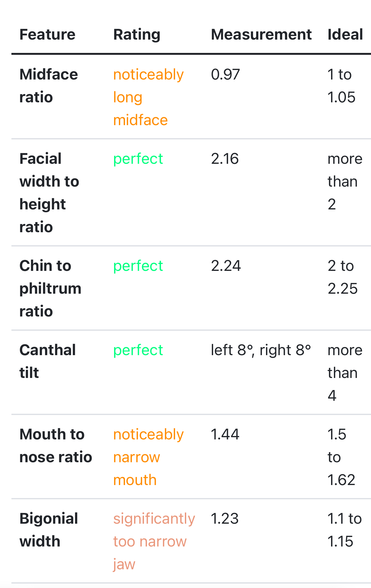Image resolution: width=371 pixels, height=588 pixels.
Task: Click the Mouth to nose ratio label
Action: click(55, 445)
